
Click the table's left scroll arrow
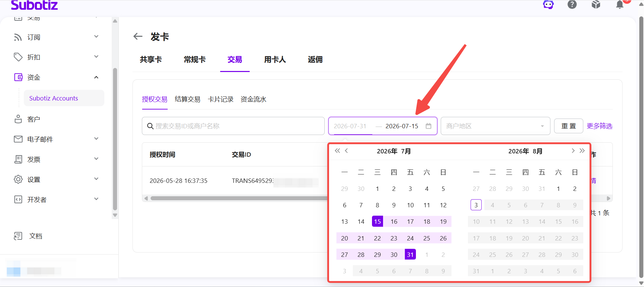(x=146, y=198)
